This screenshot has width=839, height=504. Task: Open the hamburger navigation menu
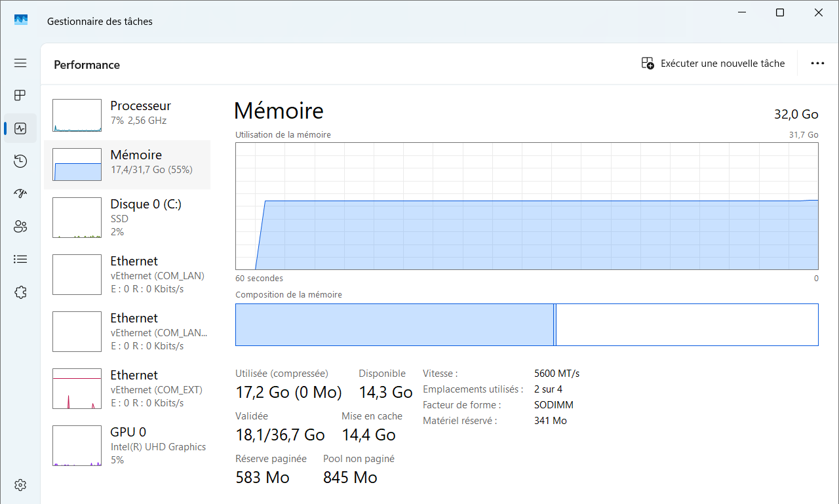[20, 63]
